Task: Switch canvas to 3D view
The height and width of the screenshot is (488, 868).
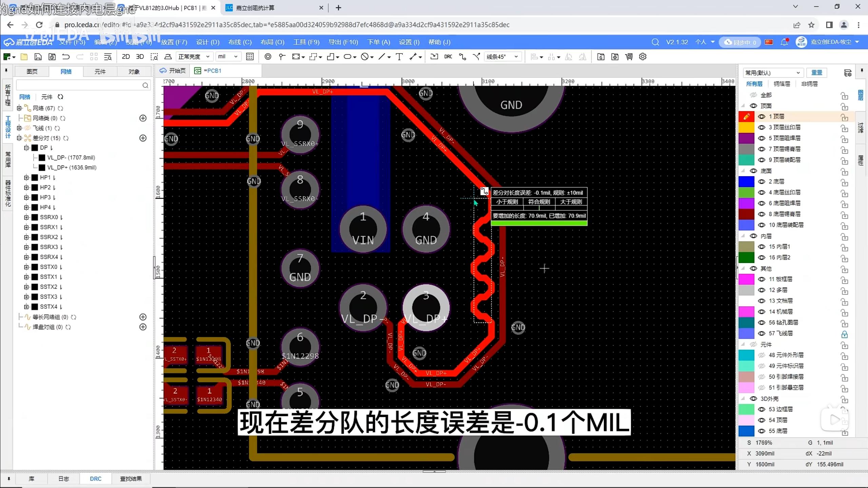Action: coord(140,57)
